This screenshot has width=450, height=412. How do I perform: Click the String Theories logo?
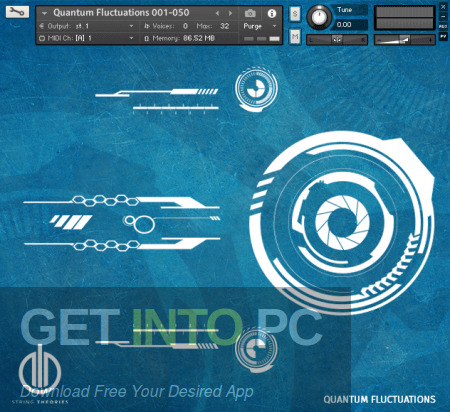point(40,375)
